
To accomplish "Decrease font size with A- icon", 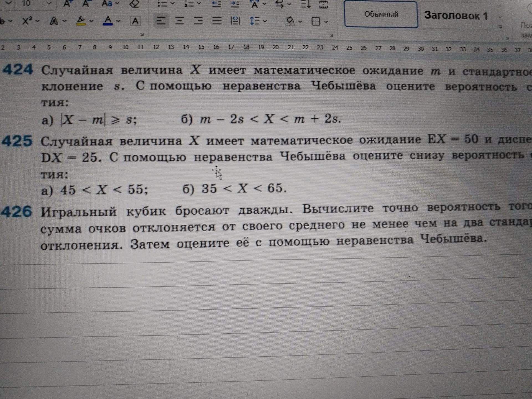I will tap(86, 4).
